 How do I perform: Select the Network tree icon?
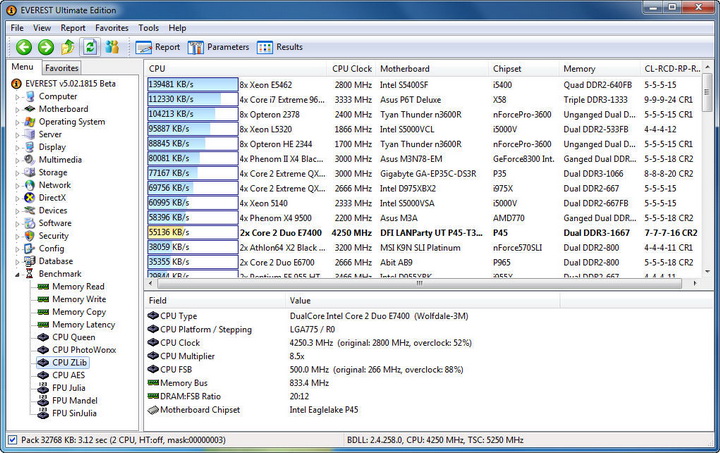[x=30, y=185]
